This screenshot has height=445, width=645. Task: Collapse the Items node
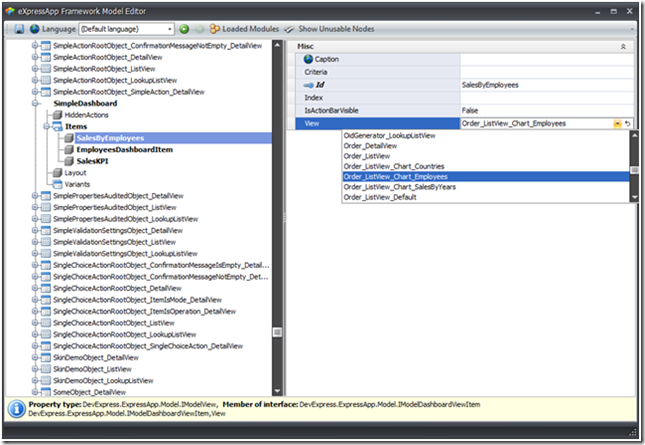tap(46, 126)
